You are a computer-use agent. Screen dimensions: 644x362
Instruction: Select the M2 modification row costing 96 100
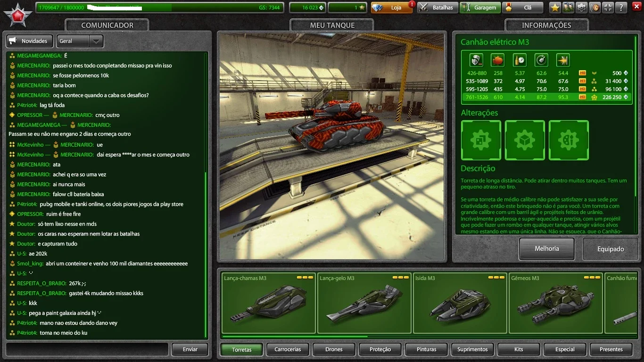click(546, 89)
